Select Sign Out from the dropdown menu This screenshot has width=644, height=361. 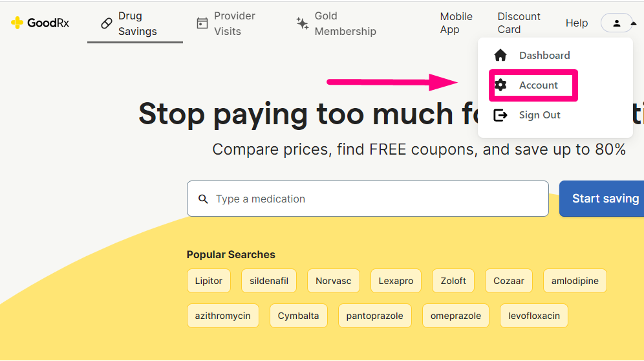click(539, 115)
